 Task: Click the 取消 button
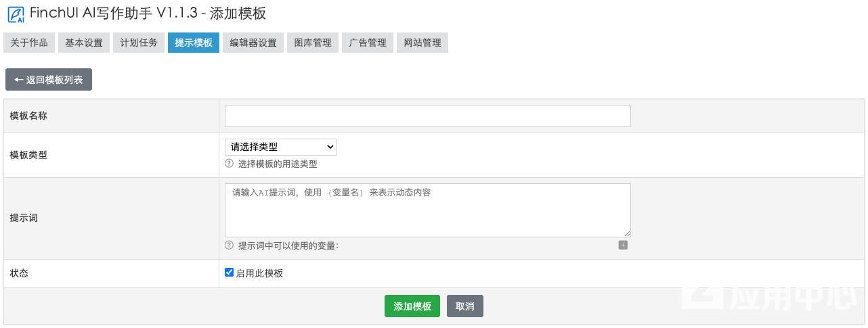click(x=465, y=306)
